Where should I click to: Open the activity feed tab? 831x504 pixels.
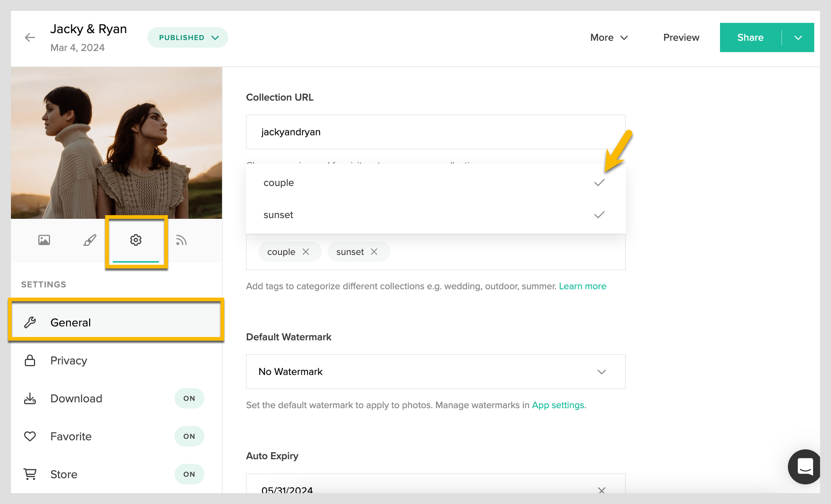pyautogui.click(x=181, y=240)
